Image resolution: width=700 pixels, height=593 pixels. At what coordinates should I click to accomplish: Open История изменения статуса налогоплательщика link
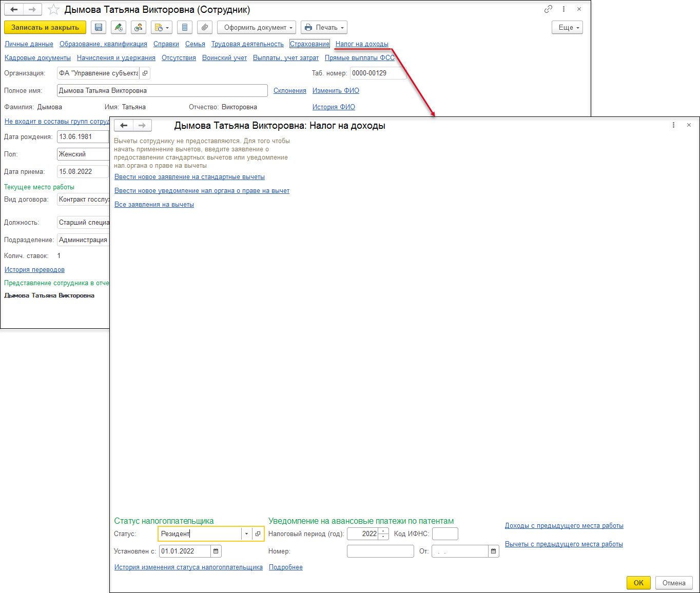tap(188, 567)
